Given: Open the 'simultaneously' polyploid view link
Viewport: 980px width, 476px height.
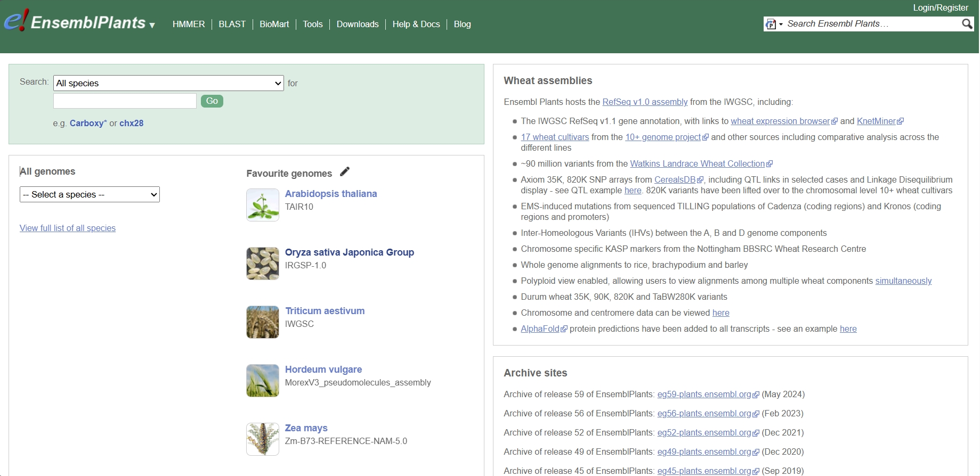Looking at the screenshot, I should click(x=904, y=281).
